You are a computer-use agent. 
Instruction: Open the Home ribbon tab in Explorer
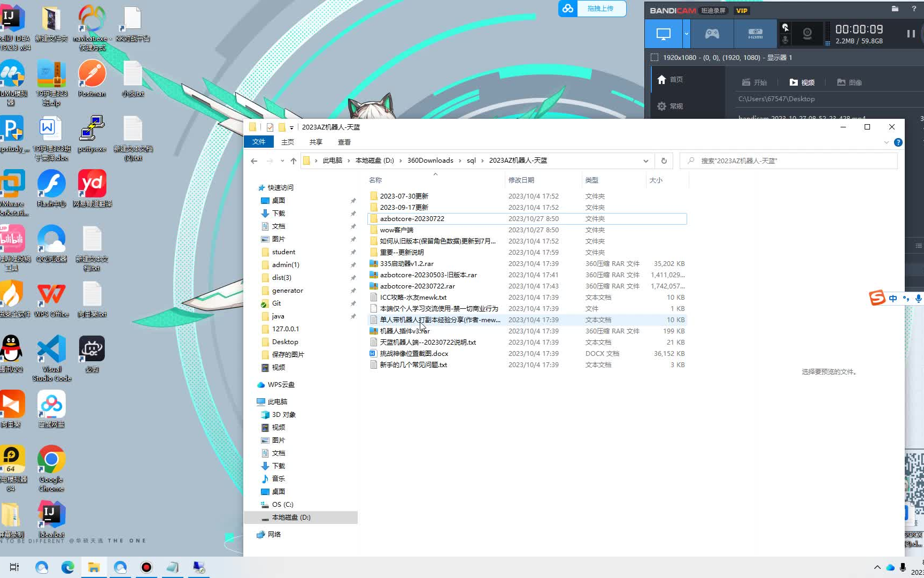[x=288, y=142]
